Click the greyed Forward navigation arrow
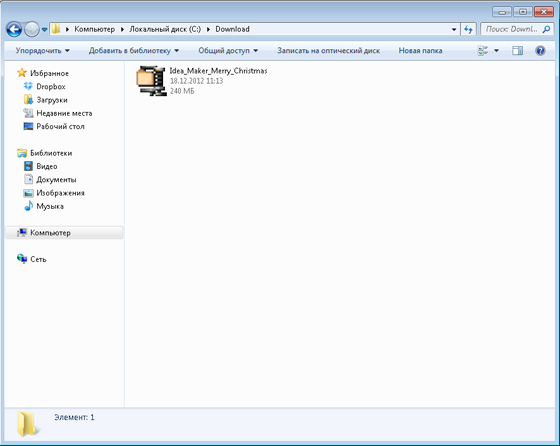 coord(31,29)
